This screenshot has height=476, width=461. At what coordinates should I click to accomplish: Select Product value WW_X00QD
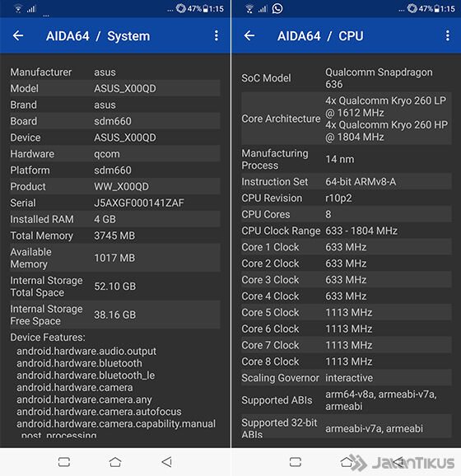coord(121,187)
